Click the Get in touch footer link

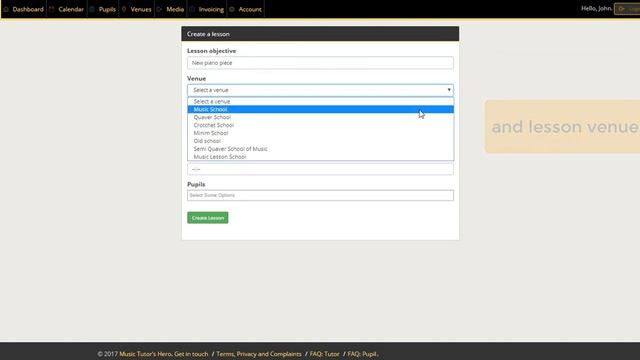coord(191,354)
